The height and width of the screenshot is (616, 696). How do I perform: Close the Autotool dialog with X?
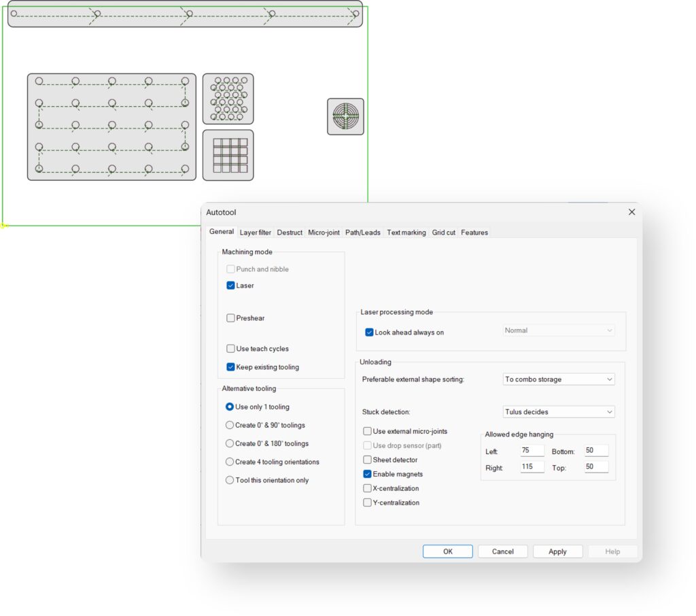[x=631, y=212]
